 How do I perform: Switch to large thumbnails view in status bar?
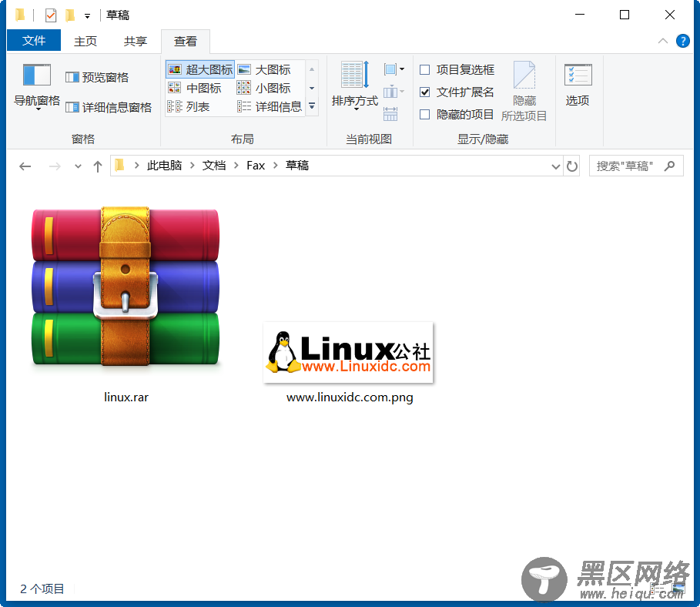[678, 589]
